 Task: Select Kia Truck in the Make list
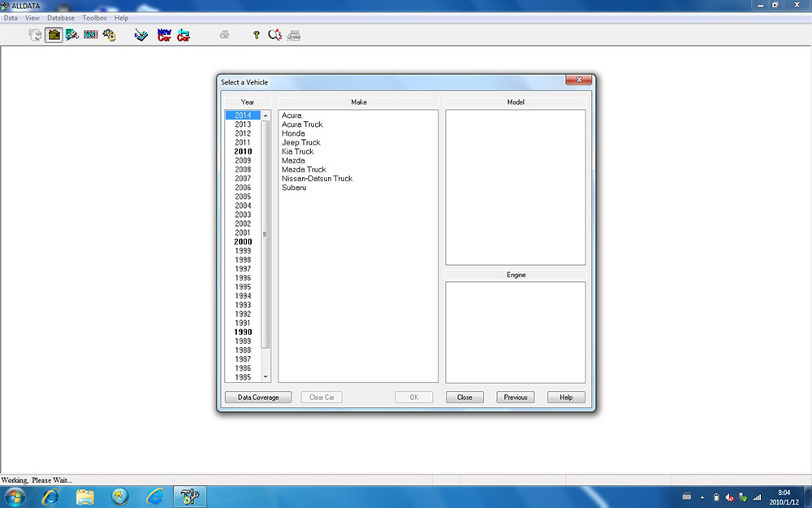[298, 151]
